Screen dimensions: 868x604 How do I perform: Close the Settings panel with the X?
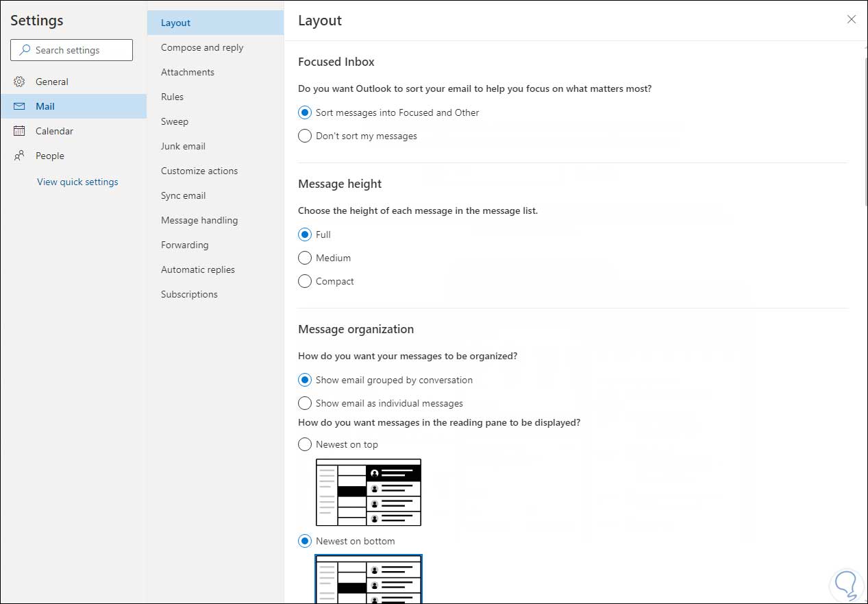(852, 19)
